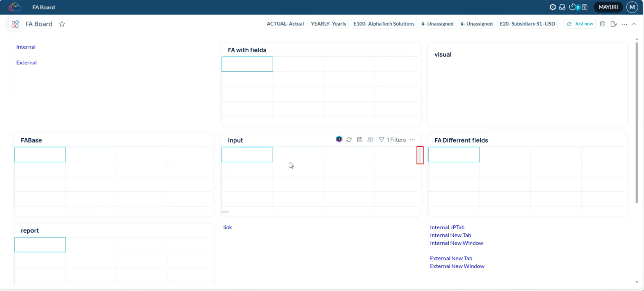Open the Internal JPTab link

447,227
